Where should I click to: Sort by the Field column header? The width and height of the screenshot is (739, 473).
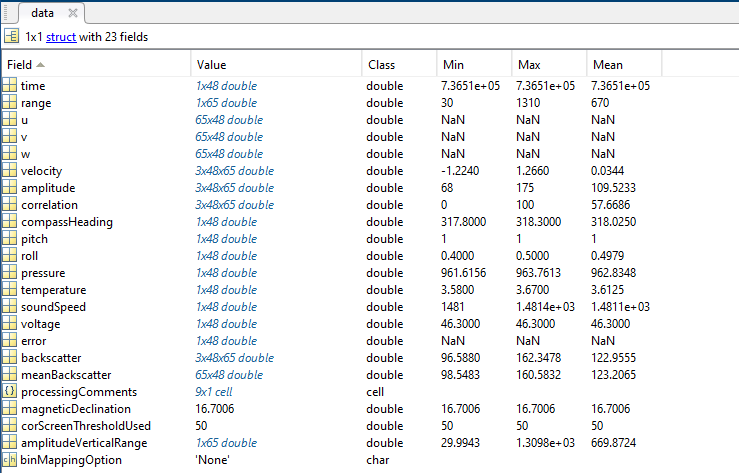(96, 65)
